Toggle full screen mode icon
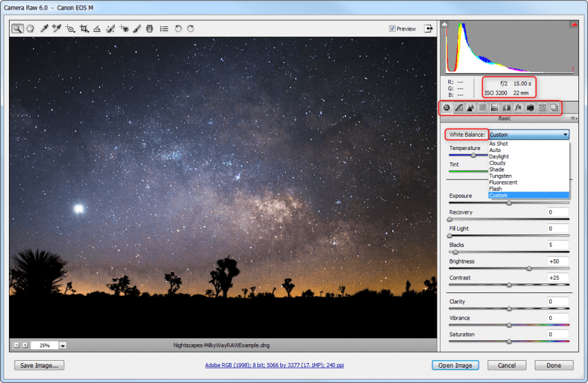 pos(428,28)
